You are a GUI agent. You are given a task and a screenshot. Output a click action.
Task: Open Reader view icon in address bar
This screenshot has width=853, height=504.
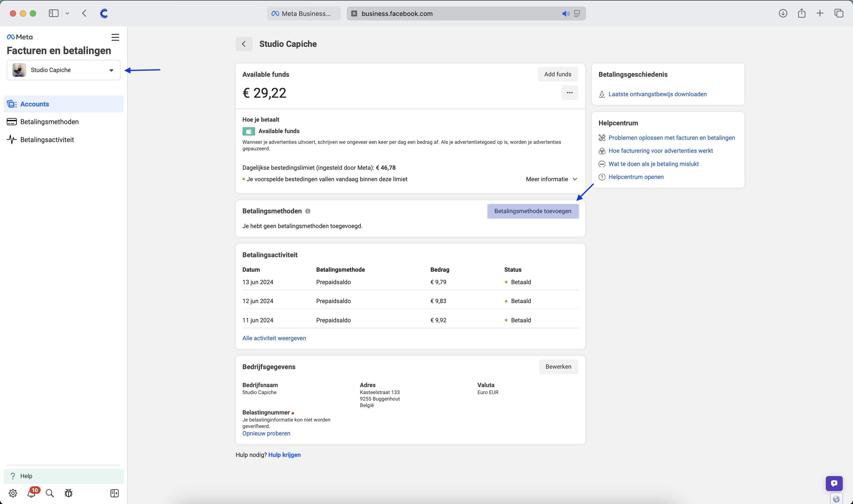(577, 14)
